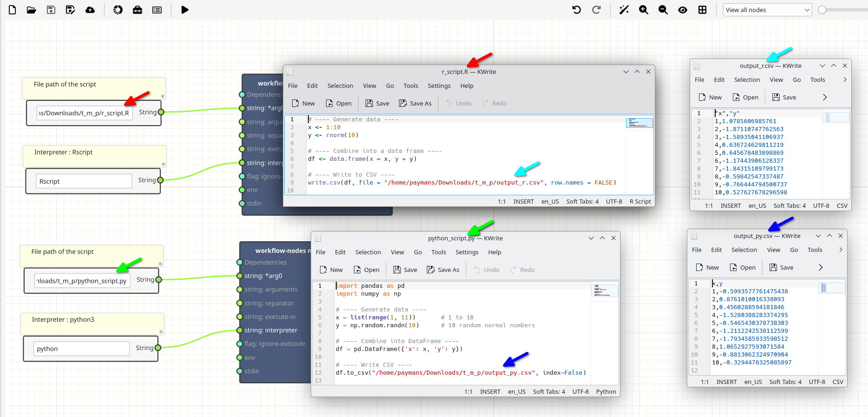Toggle the eye visibility icon

(683, 10)
